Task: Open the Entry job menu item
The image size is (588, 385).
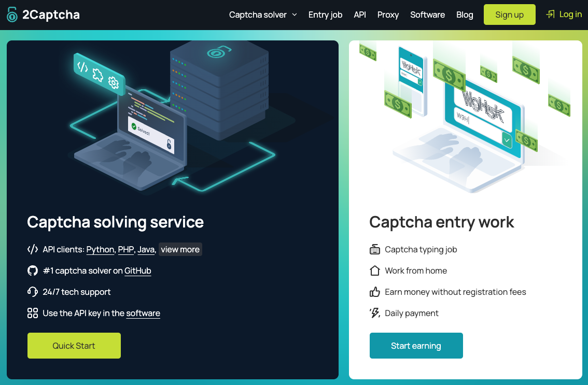Action: tap(325, 15)
